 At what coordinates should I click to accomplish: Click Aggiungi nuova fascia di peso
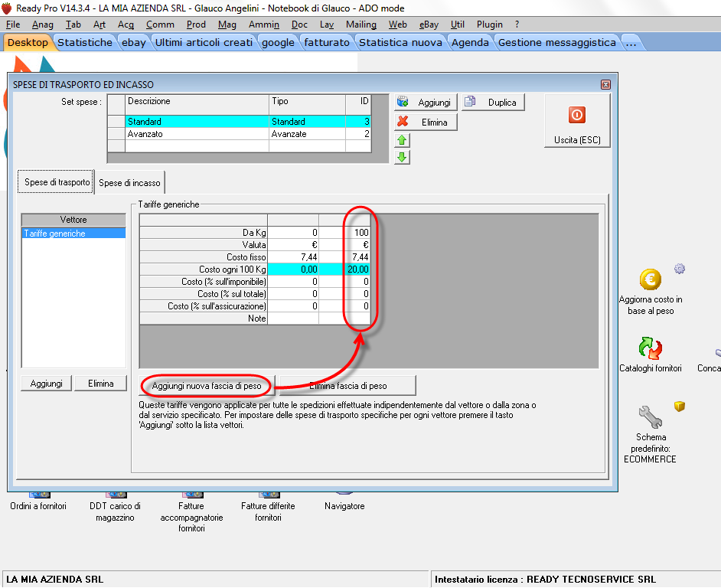[207, 386]
